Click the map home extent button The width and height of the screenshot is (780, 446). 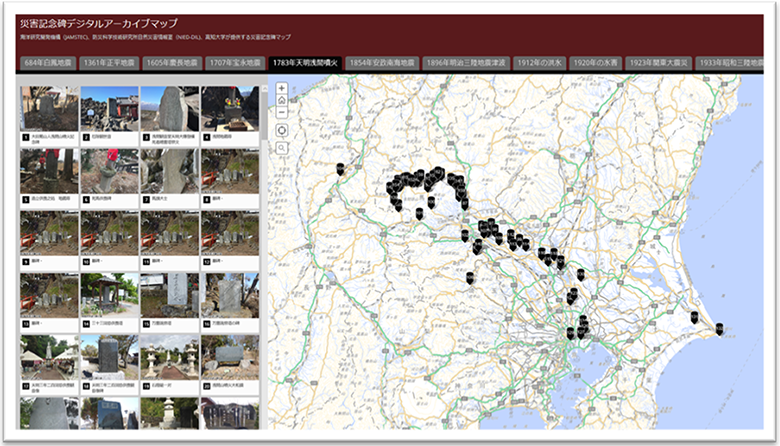pyautogui.click(x=282, y=100)
